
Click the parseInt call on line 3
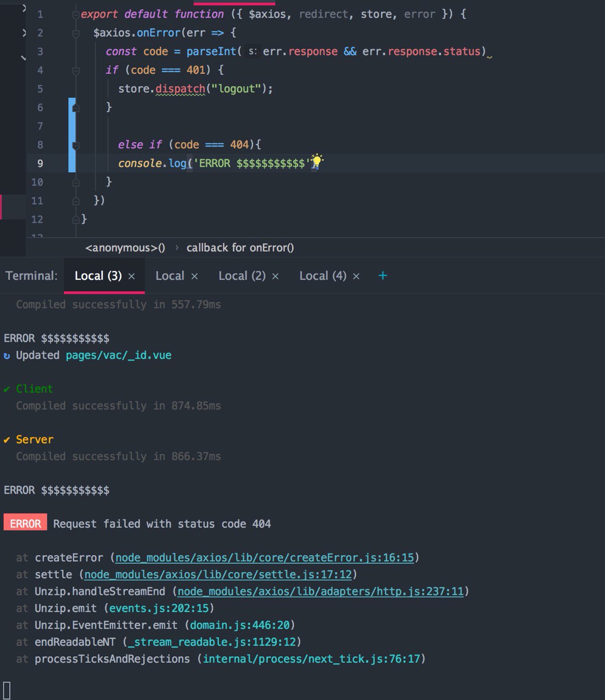click(211, 51)
